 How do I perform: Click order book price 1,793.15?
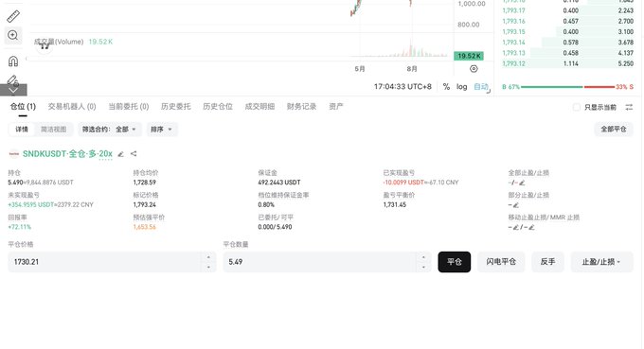tap(513, 31)
